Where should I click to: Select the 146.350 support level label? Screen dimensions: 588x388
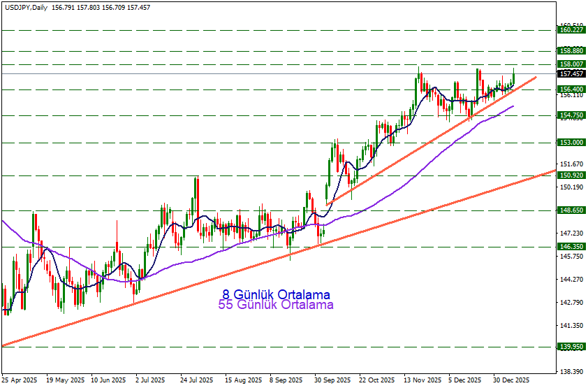coord(571,247)
